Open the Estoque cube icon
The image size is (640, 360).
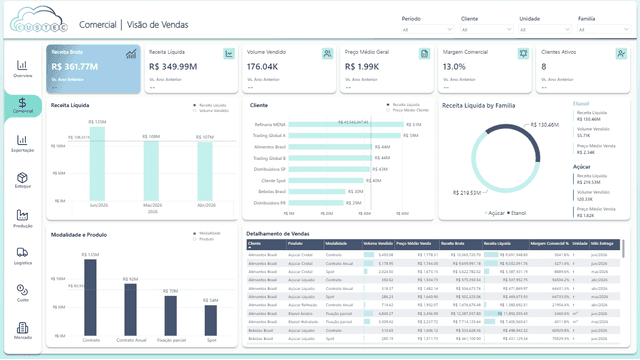click(x=22, y=178)
